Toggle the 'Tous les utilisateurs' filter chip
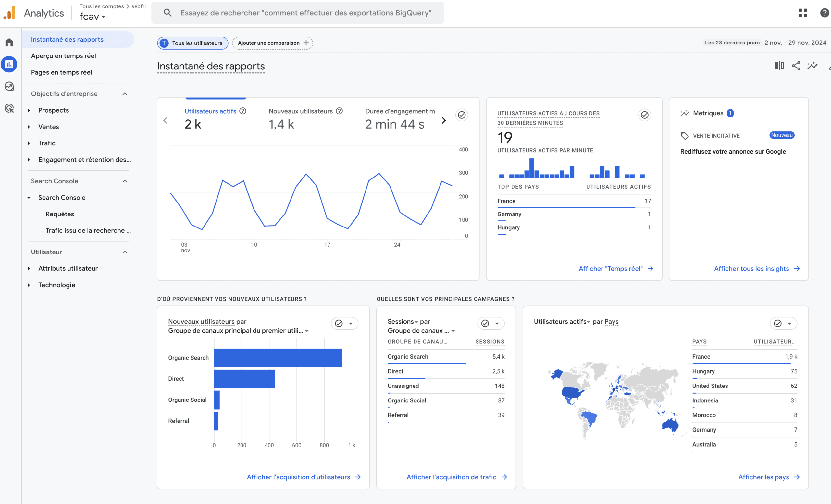 click(x=193, y=43)
